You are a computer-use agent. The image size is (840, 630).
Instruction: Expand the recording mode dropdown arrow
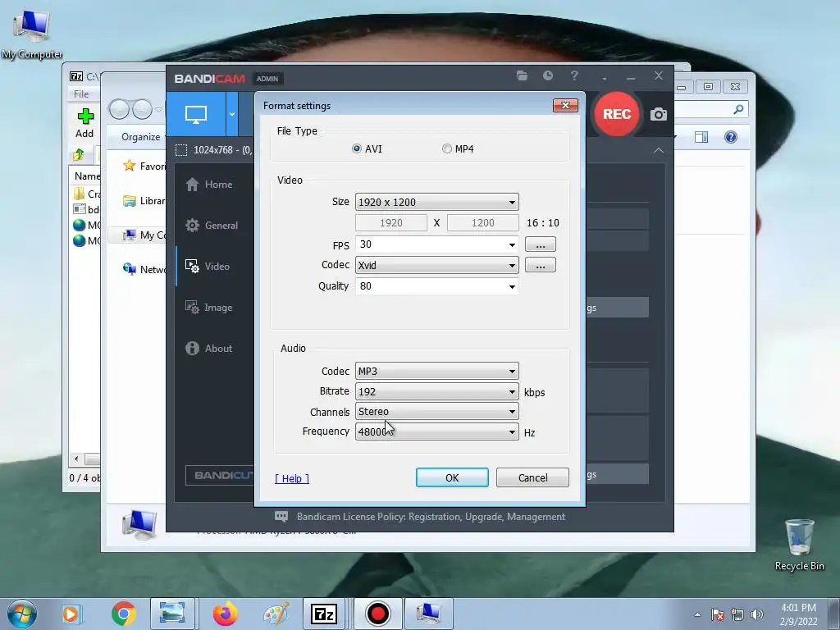[x=232, y=113]
